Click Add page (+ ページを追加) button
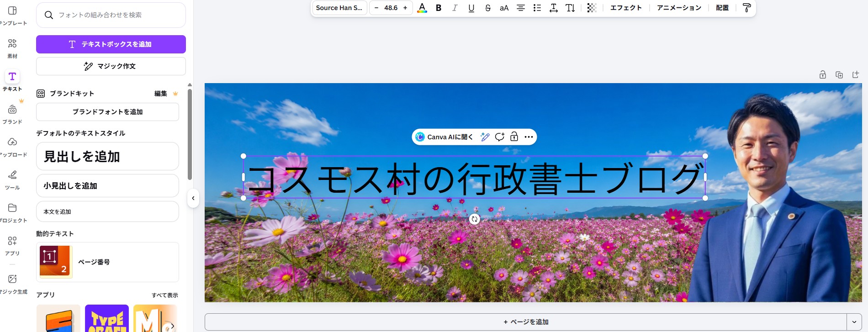Image resolution: width=868 pixels, height=332 pixels. point(526,322)
